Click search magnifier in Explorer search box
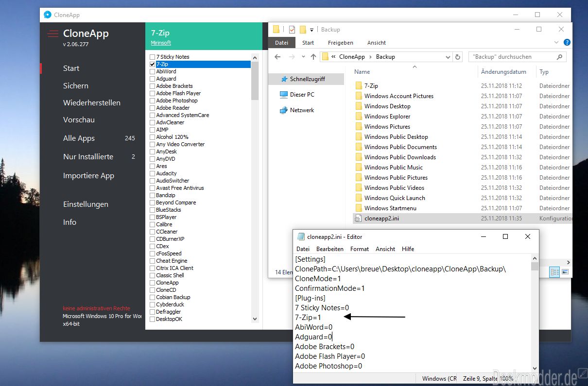 tap(560, 57)
